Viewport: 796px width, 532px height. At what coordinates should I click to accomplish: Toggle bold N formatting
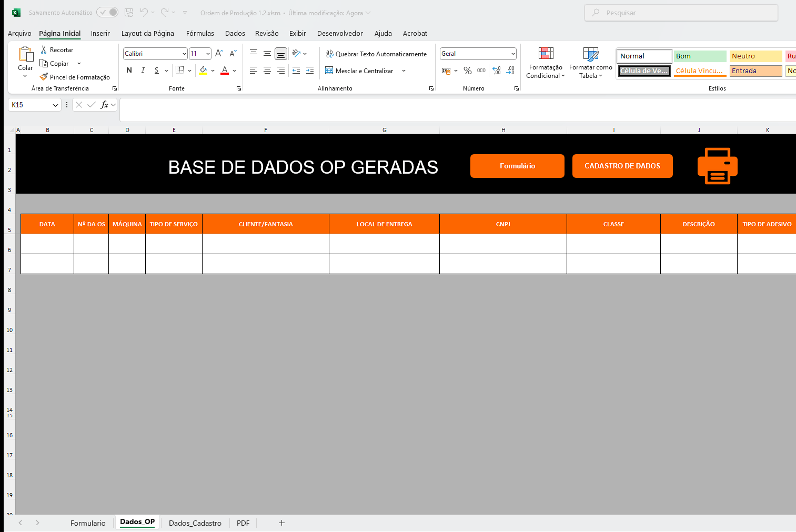[x=129, y=70]
